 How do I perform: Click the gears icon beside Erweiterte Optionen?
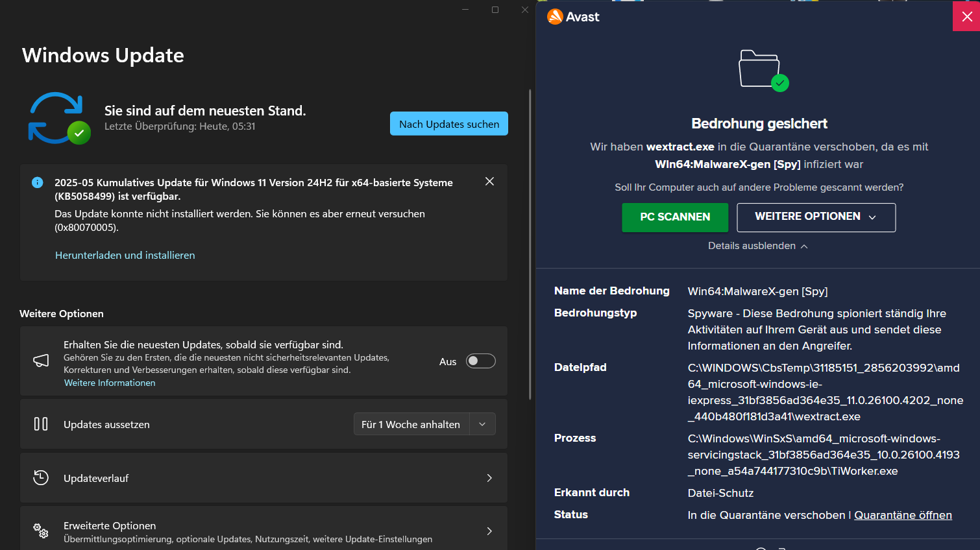click(x=41, y=531)
